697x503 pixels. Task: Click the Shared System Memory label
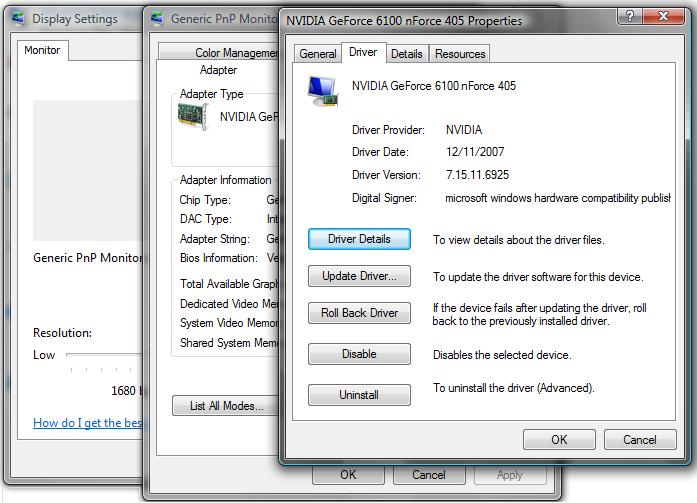click(x=229, y=343)
